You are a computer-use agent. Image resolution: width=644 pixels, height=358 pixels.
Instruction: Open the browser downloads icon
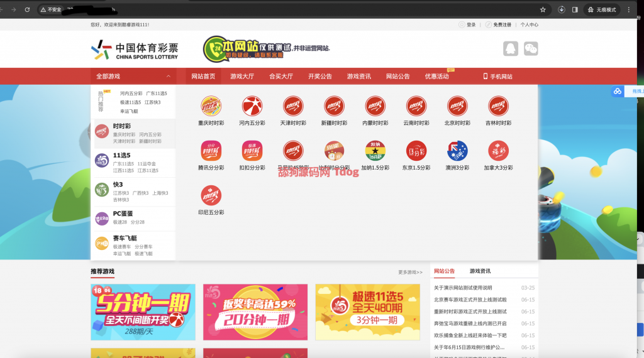pyautogui.click(x=562, y=9)
